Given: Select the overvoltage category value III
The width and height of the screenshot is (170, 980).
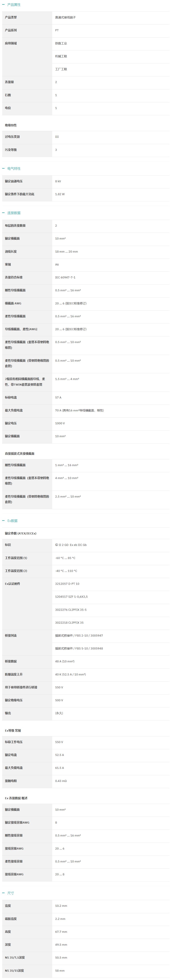Looking at the screenshot, I should click(57, 137).
